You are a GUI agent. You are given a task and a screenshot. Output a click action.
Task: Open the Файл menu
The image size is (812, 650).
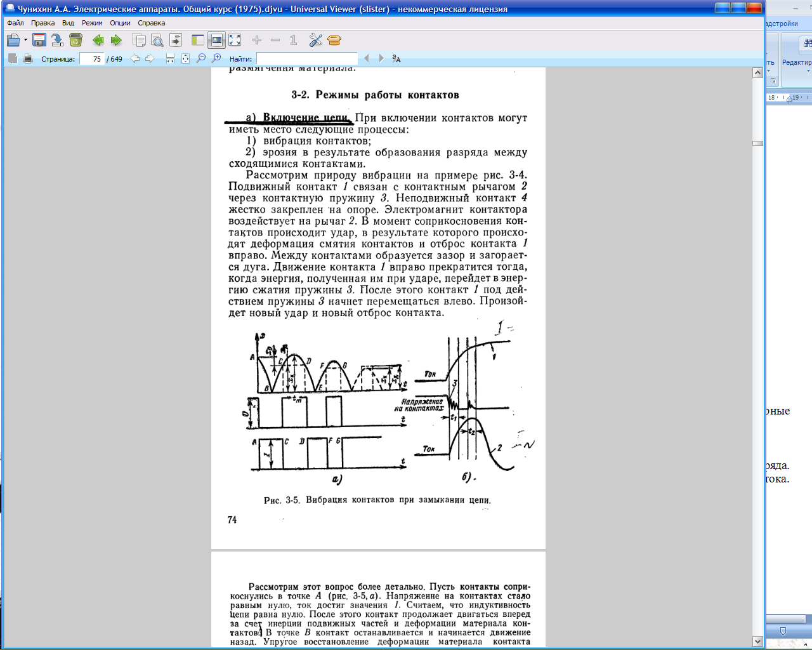pyautogui.click(x=15, y=23)
